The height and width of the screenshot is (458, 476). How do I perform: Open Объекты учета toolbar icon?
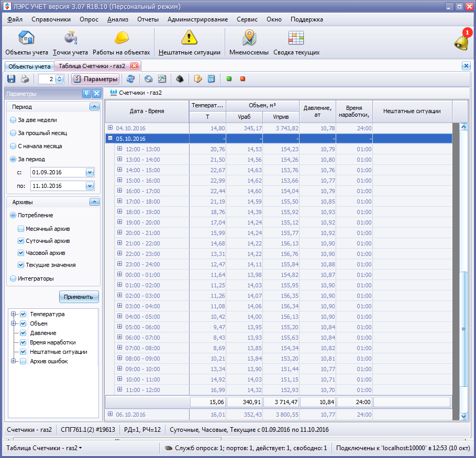pos(26,38)
